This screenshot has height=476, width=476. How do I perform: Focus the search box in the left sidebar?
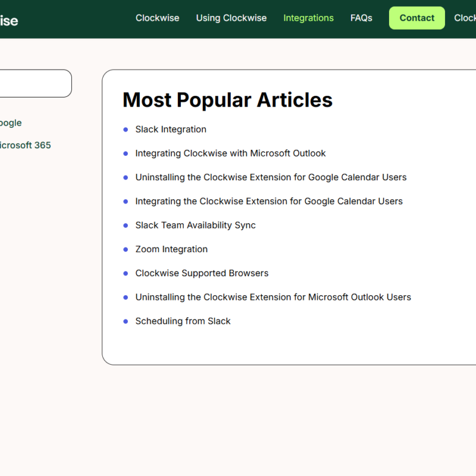click(x=35, y=83)
